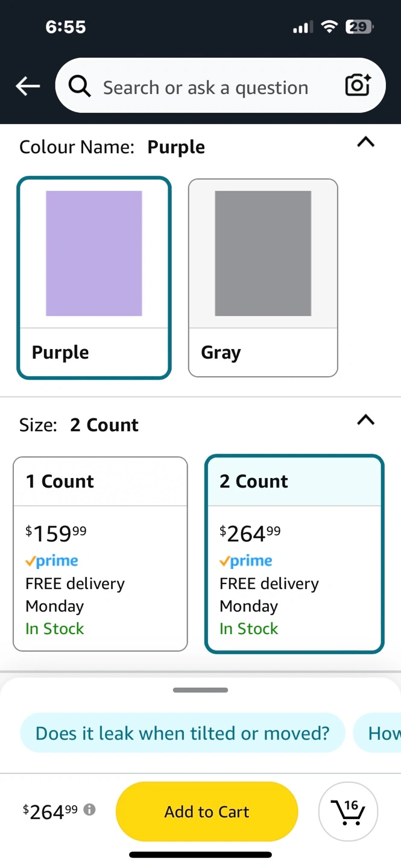Tap the battery indicator in status bar
The image size is (401, 868).
(359, 27)
